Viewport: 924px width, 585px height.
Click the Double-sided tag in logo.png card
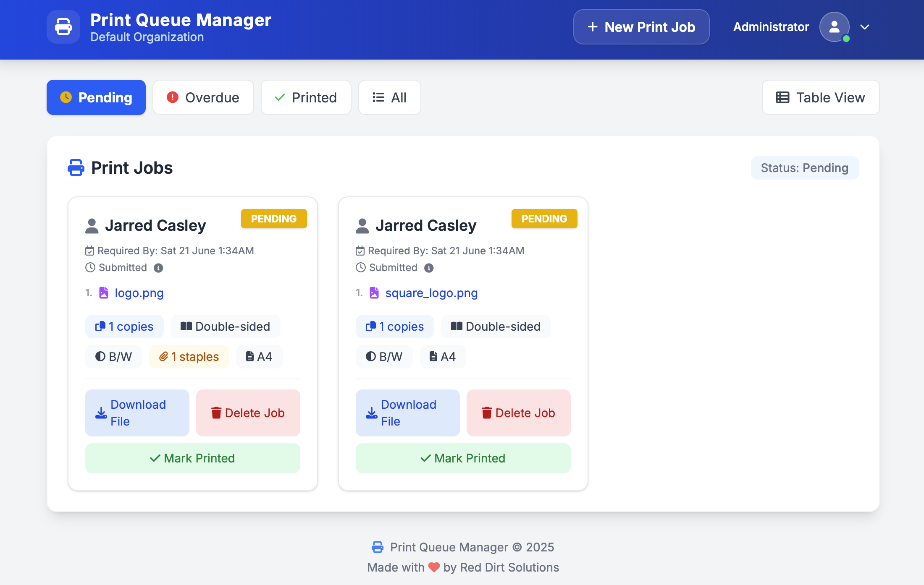[x=226, y=326]
